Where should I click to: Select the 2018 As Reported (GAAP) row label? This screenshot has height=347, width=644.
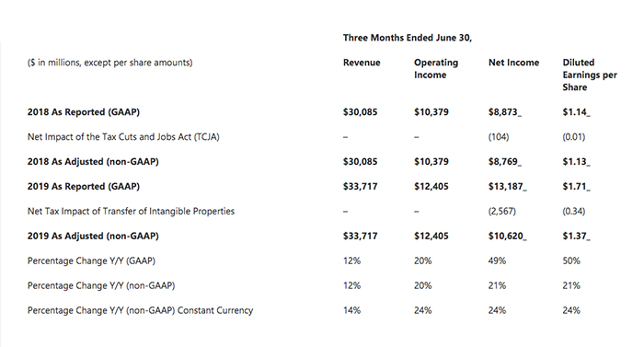[84, 112]
